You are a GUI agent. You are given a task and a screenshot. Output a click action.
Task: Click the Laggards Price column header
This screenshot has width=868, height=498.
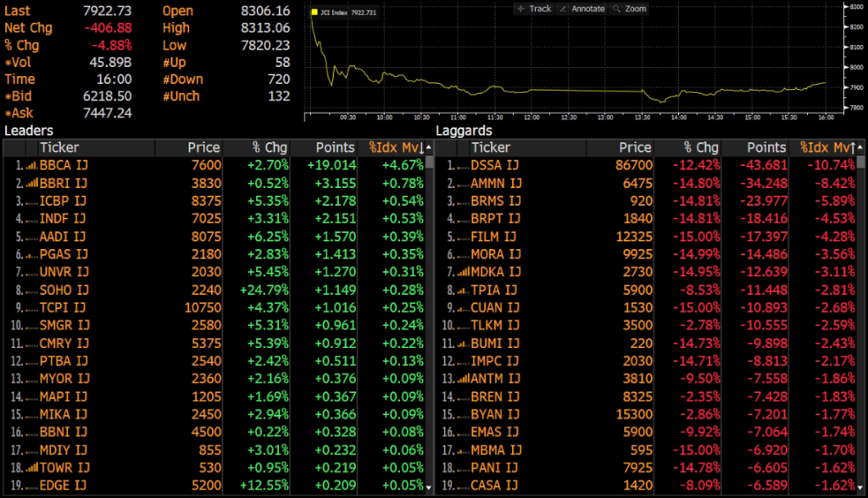point(634,147)
